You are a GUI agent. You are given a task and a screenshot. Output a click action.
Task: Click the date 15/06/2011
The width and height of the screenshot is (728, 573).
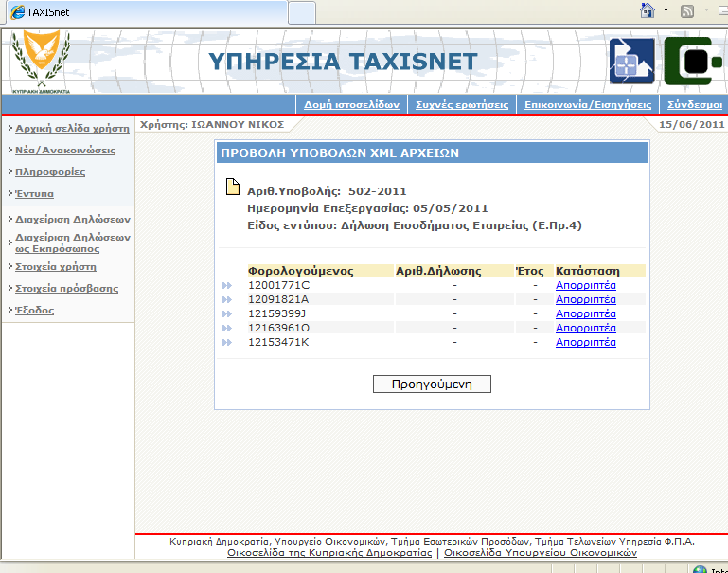[x=692, y=124]
